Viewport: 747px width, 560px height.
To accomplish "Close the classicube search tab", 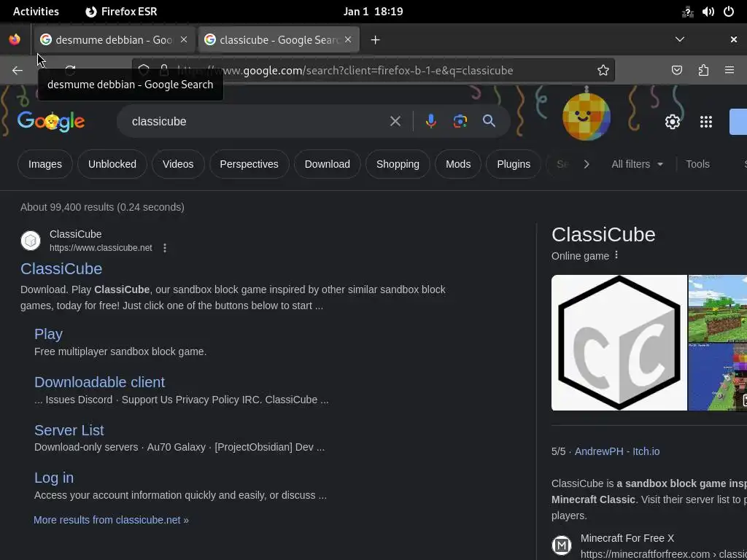I will pyautogui.click(x=348, y=39).
